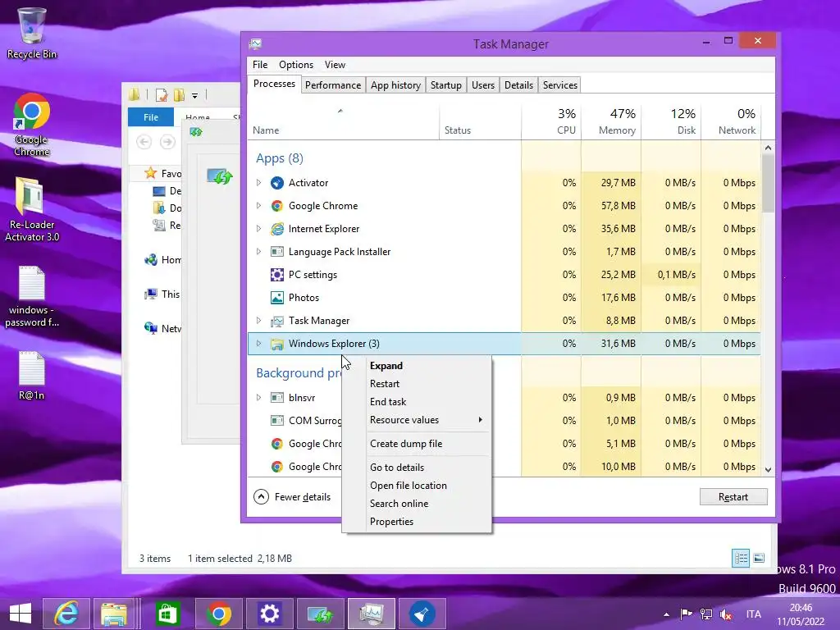Switch to the Startup tab

pyautogui.click(x=445, y=85)
